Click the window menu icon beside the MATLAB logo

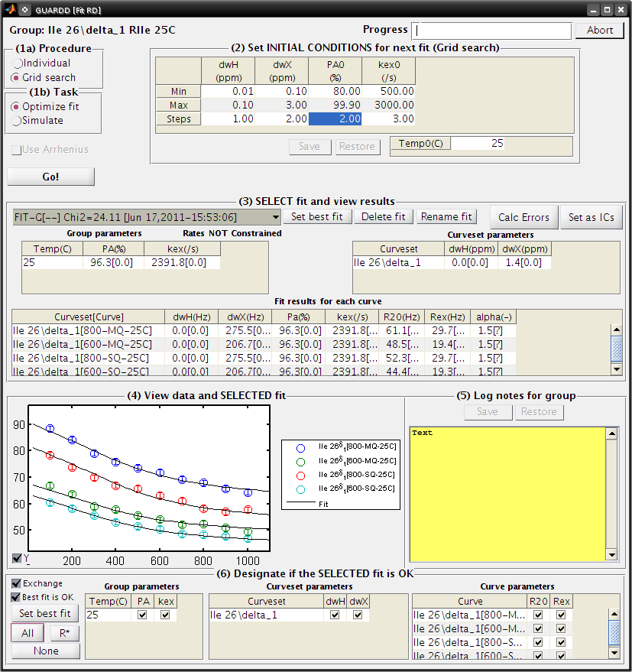pos(25,9)
